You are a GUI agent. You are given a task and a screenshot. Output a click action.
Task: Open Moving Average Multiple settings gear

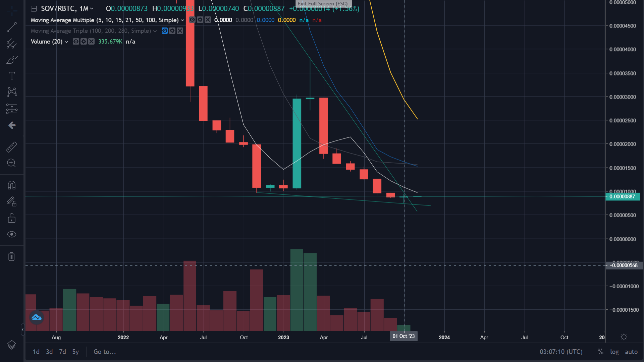click(x=200, y=20)
